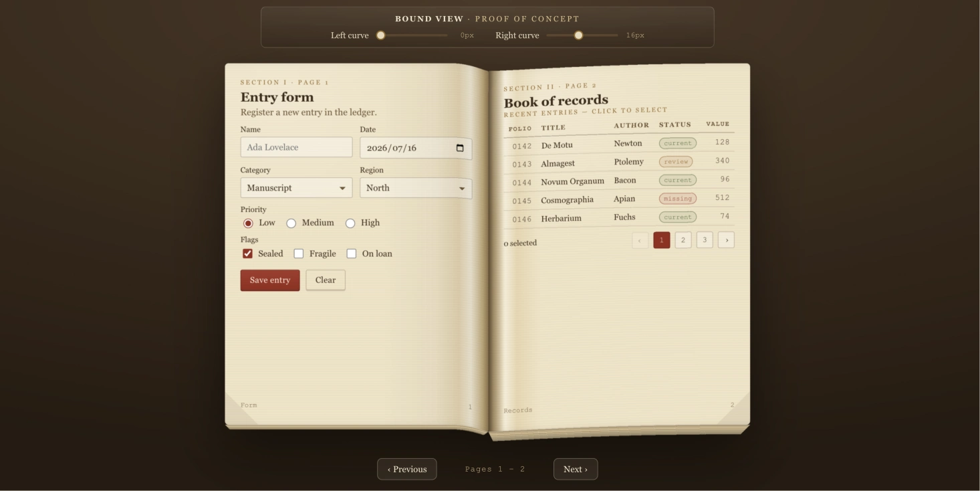This screenshot has width=980, height=491.
Task: Go to previous records page arrow
Action: tap(640, 240)
